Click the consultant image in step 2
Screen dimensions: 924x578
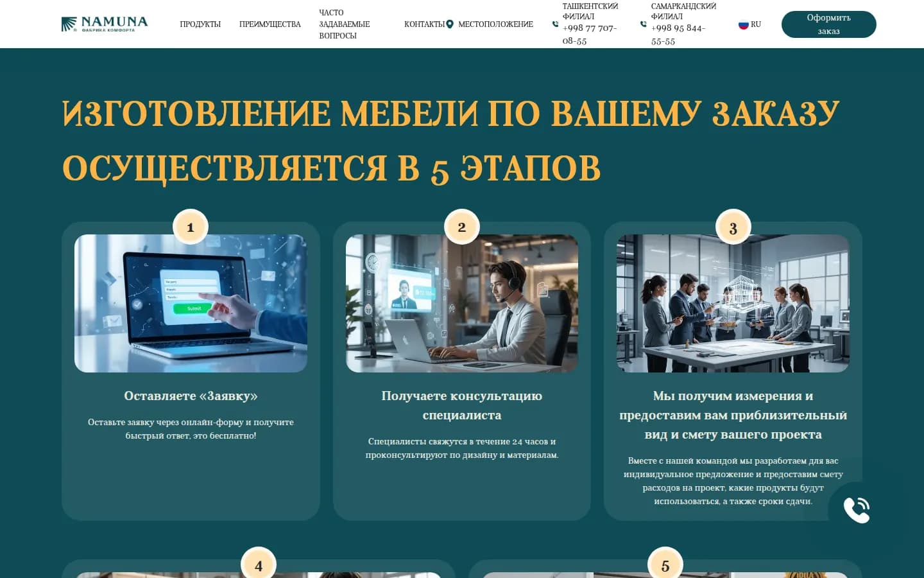tap(462, 303)
